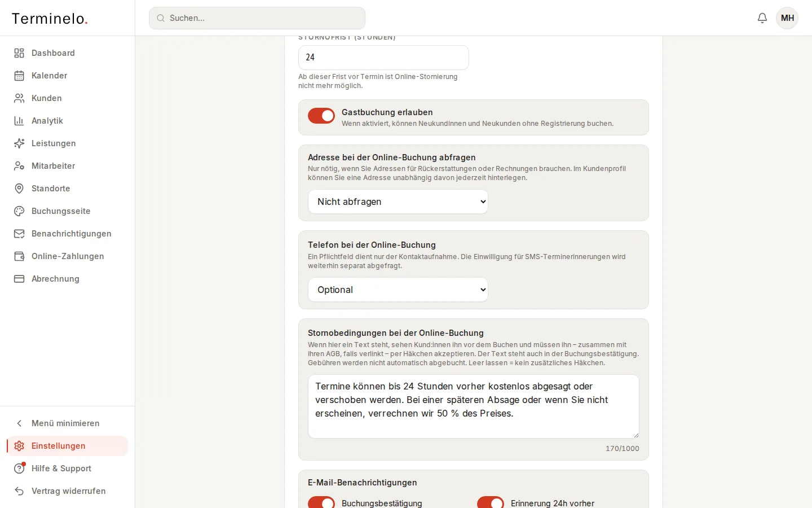812x508 pixels.
Task: Click the Hilfe & Support question icon
Action: (x=19, y=468)
